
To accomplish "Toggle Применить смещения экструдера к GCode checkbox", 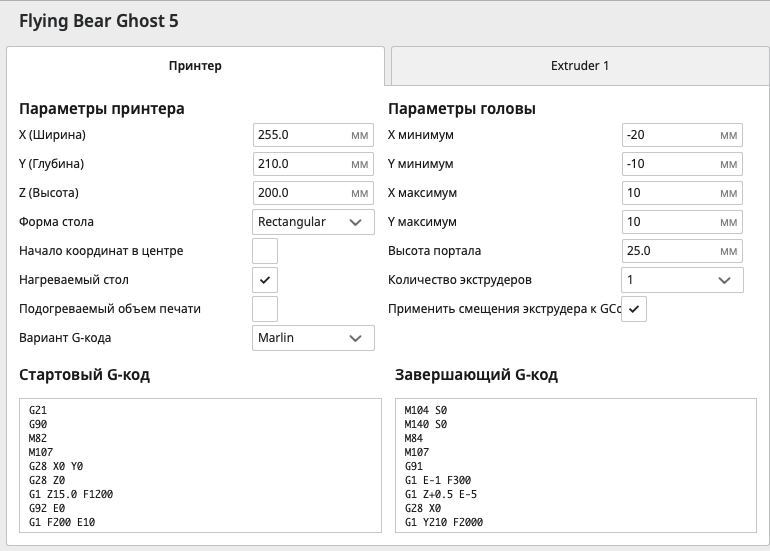I will [634, 309].
